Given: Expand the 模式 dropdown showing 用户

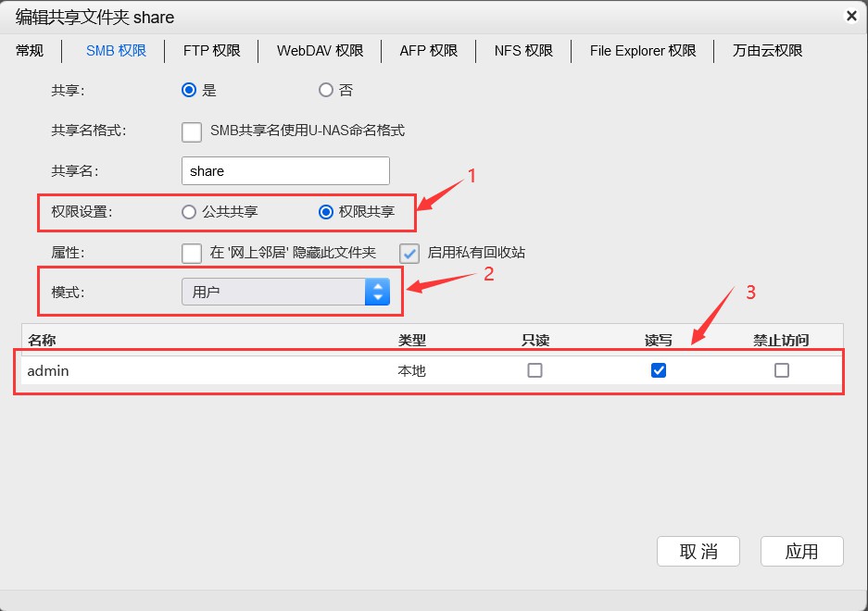Looking at the screenshot, I should (285, 293).
